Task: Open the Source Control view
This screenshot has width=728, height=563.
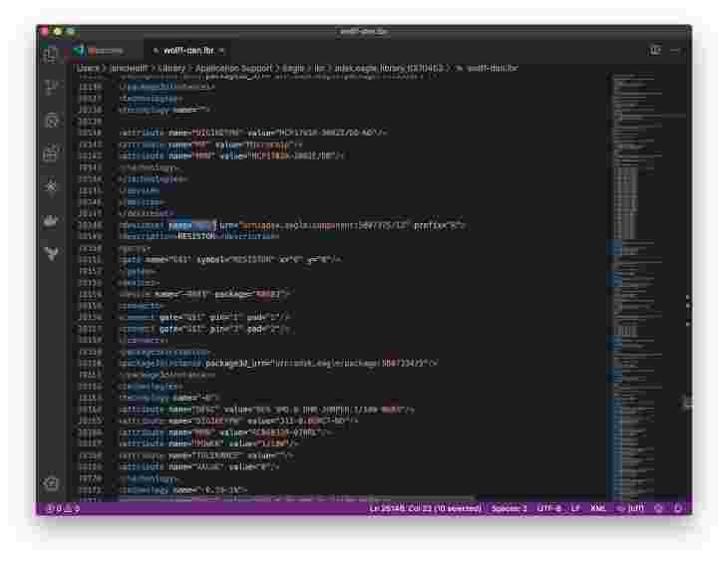Action: pos(51,87)
